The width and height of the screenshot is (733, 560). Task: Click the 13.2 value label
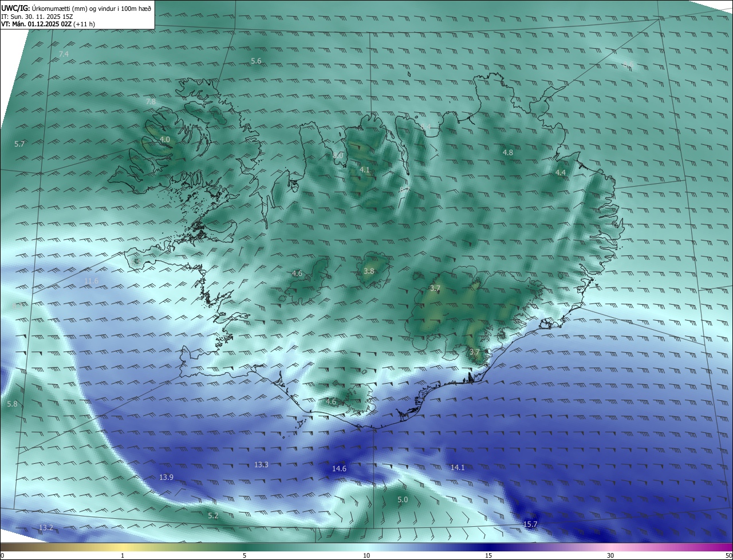[46, 527]
